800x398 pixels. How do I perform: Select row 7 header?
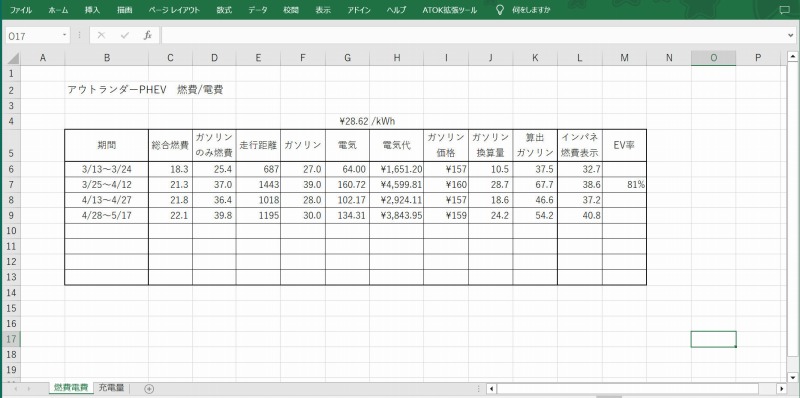12,184
